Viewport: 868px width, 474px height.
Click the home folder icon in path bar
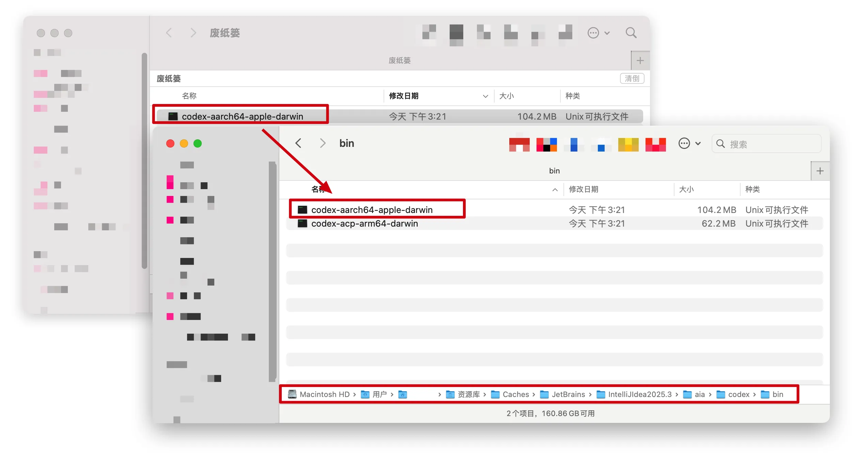[x=403, y=394]
